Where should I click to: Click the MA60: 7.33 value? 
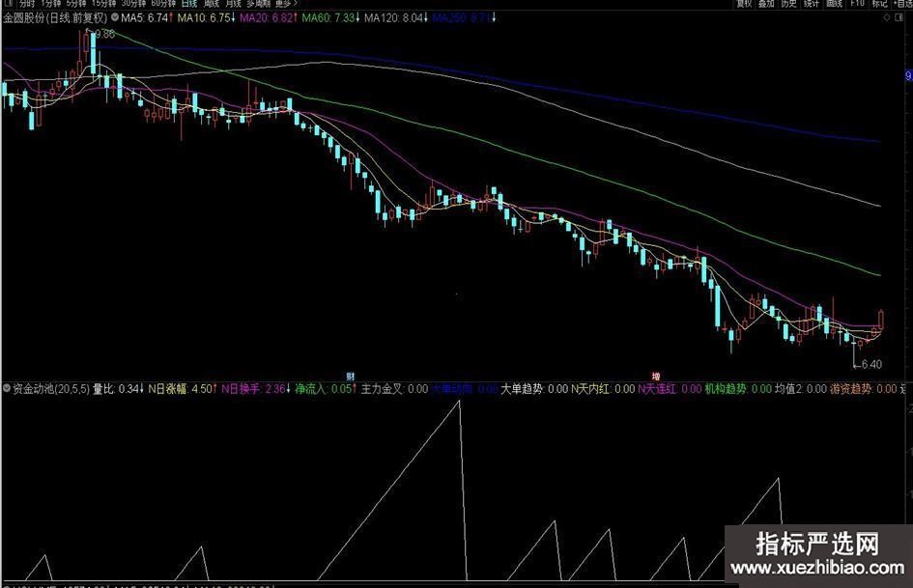(x=330, y=18)
